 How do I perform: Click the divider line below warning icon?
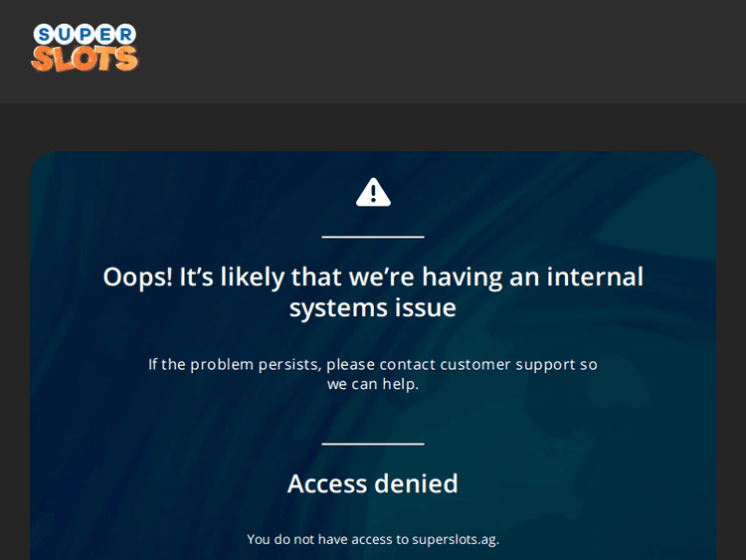click(x=373, y=237)
